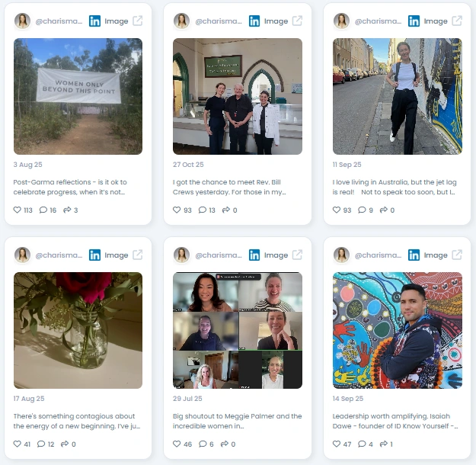476x465 pixels.
Task: Open the red rose in jar photo
Action: (78, 330)
